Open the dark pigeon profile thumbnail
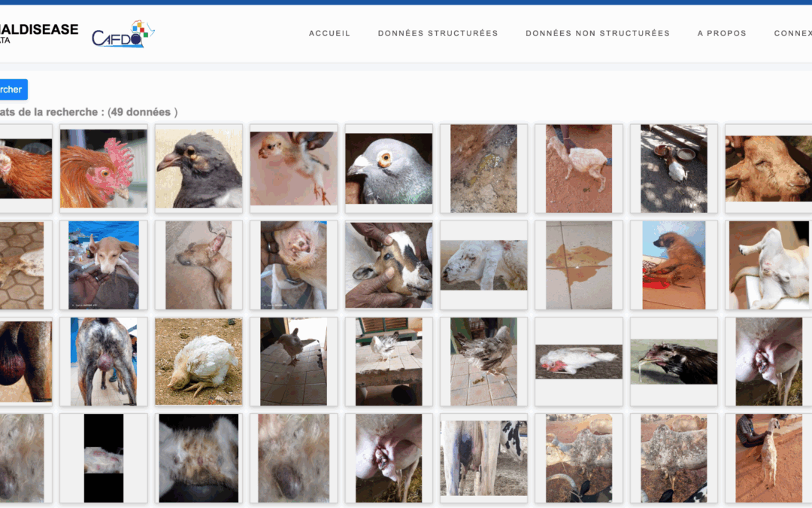 [198, 169]
